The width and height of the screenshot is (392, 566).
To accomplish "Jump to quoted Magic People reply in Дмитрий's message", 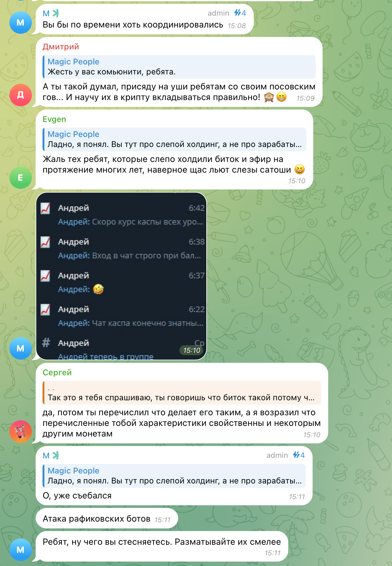I will pos(179,67).
